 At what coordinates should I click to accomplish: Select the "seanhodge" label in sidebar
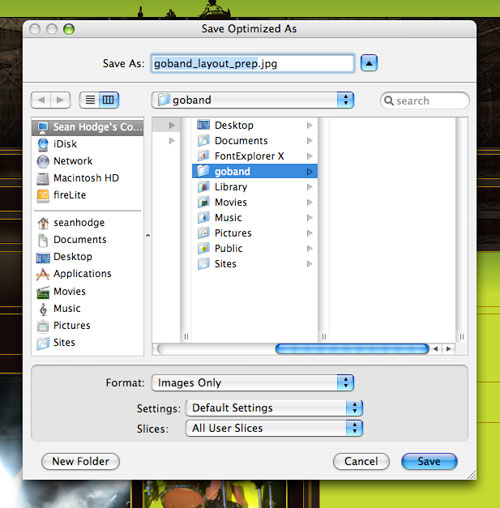(79, 223)
